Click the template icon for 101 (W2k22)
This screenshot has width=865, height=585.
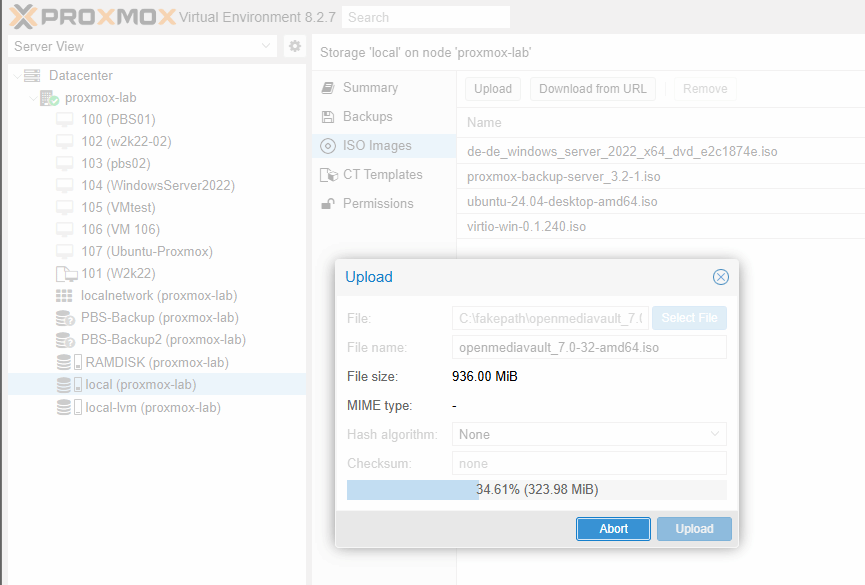(x=65, y=274)
